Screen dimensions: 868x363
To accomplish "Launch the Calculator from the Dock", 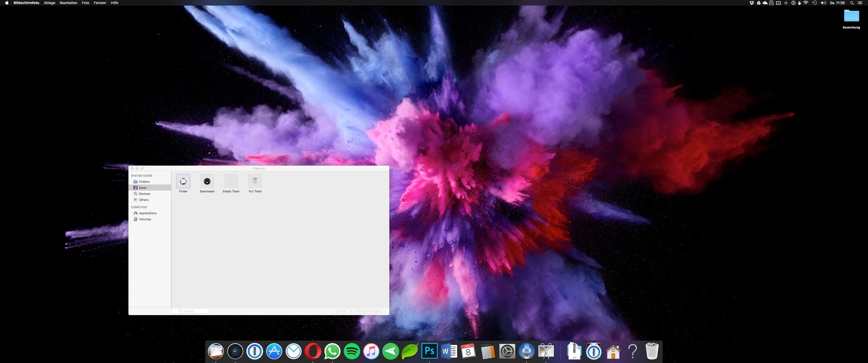I will (488, 351).
